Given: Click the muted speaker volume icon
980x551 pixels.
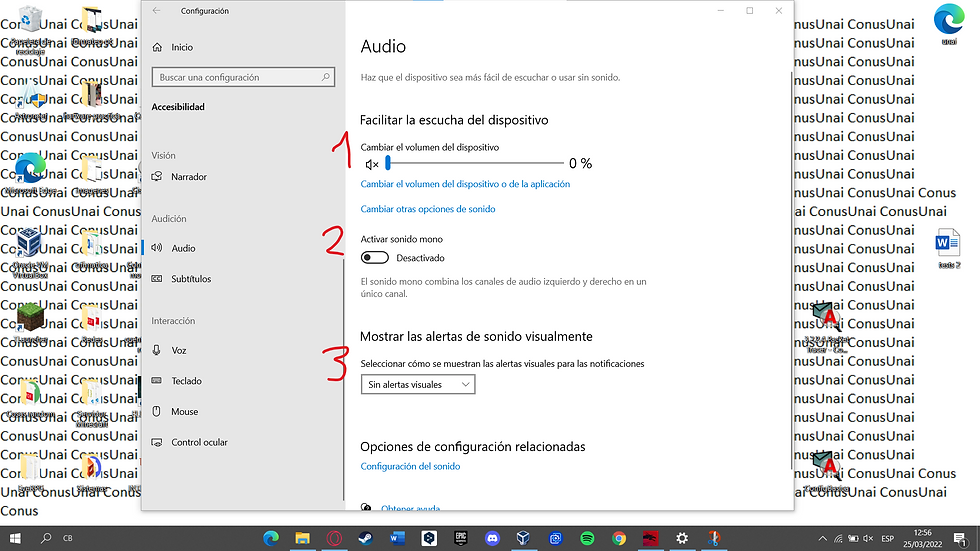Looking at the screenshot, I should pos(372,164).
